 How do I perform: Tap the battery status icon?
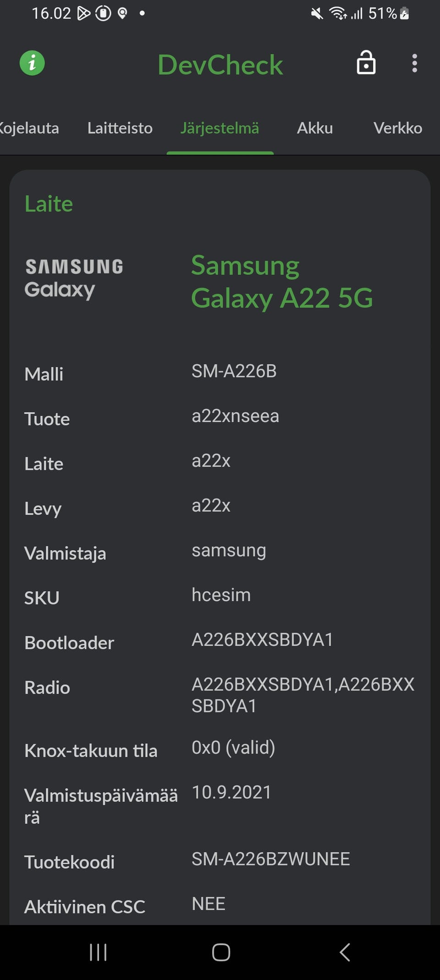(x=404, y=14)
